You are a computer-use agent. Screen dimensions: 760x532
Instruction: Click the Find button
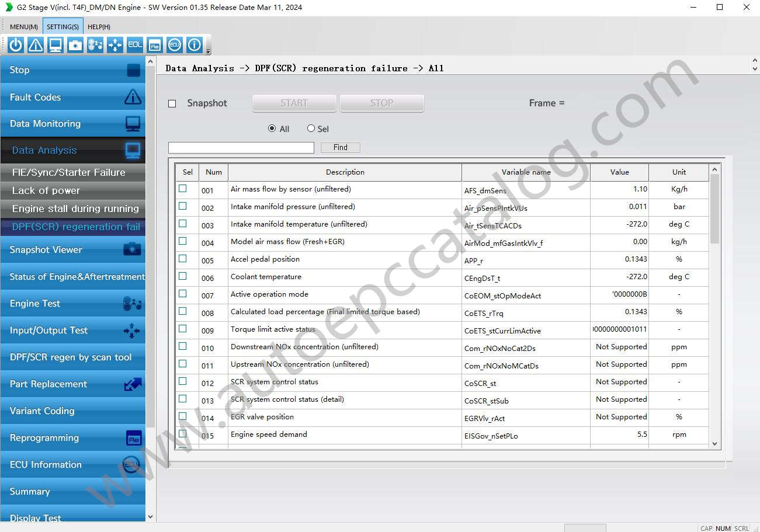pos(340,147)
